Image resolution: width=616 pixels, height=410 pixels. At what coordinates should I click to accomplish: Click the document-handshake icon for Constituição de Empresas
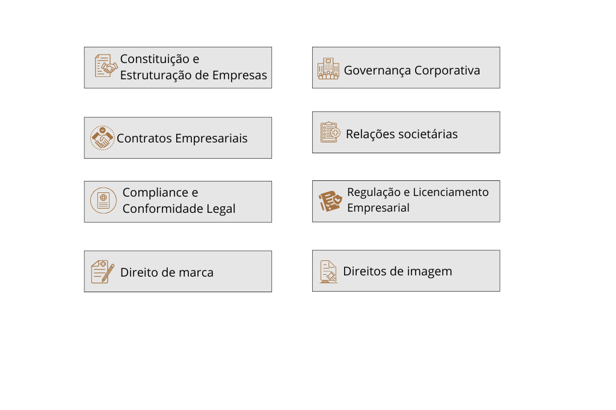coord(106,66)
